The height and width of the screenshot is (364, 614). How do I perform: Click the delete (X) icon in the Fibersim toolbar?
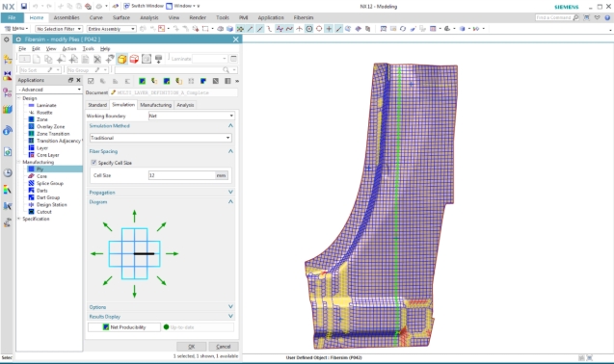[x=97, y=59]
